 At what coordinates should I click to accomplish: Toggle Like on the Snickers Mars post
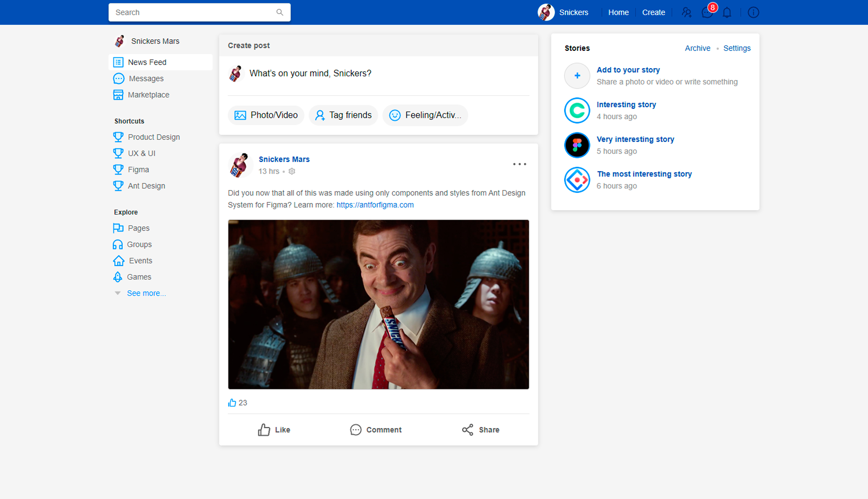pos(274,430)
